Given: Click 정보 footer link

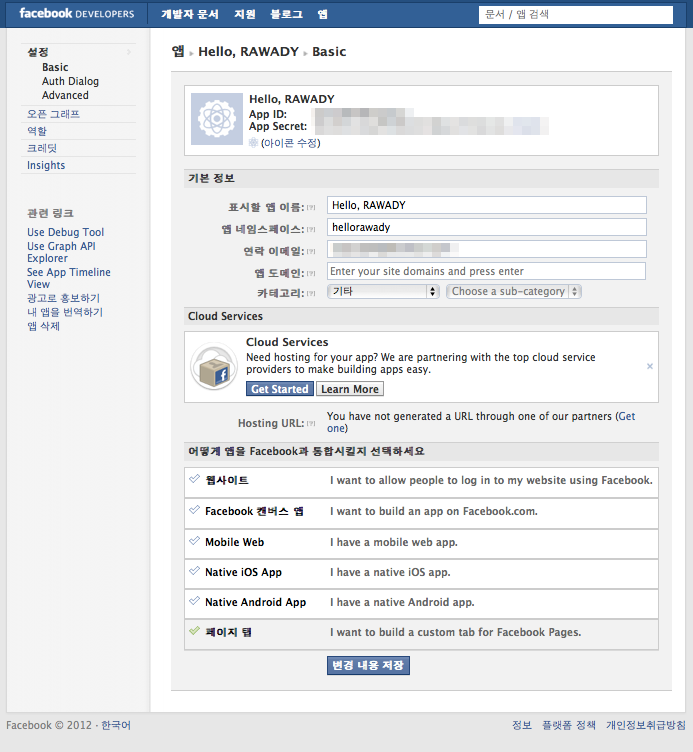Looking at the screenshot, I should tap(522, 725).
